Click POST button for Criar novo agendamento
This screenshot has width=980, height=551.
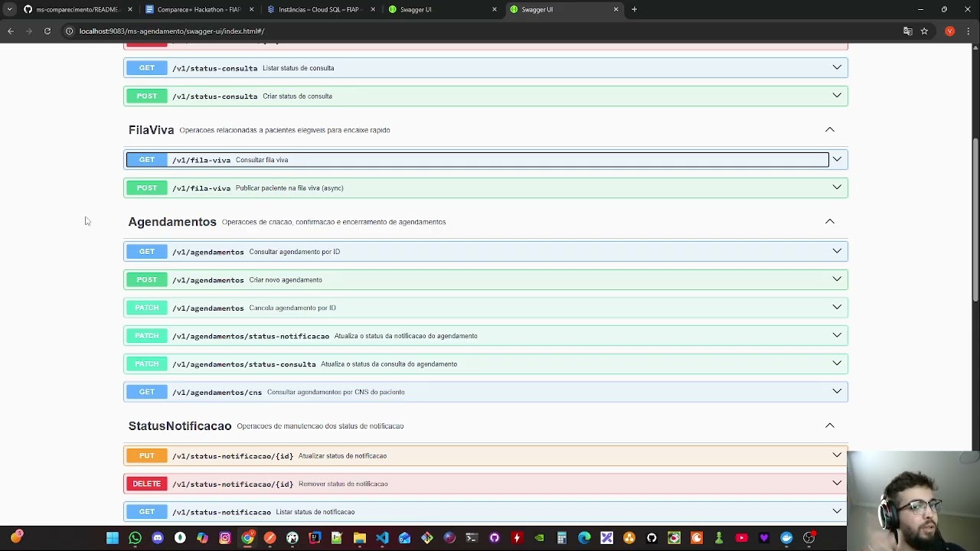(147, 279)
